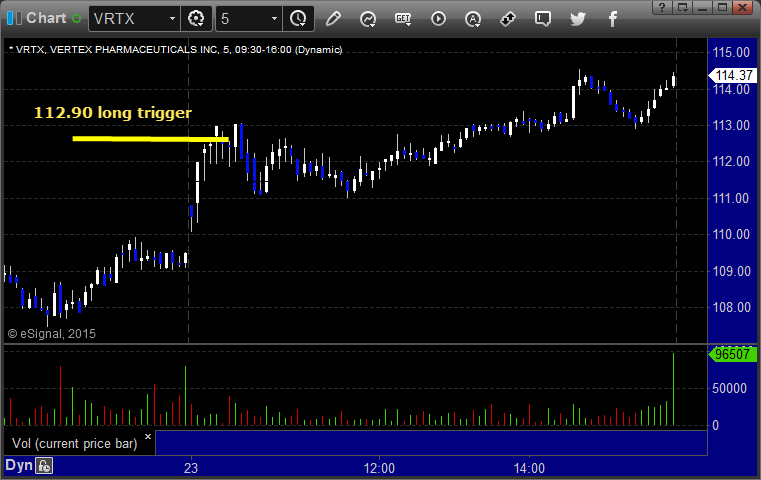
Task: Toggle the green linking circle indicator
Action: pyautogui.click(x=76, y=19)
